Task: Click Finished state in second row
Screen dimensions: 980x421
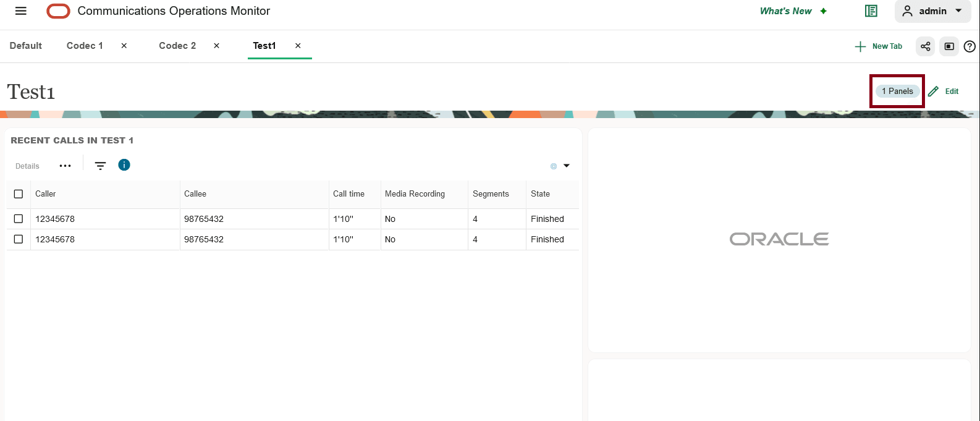Action: tap(547, 239)
